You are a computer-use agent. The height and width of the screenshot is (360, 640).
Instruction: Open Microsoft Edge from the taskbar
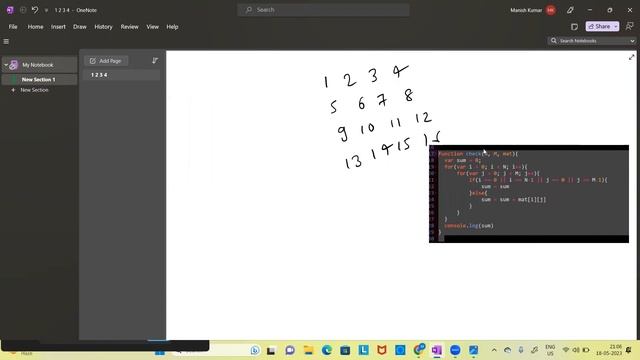(327, 350)
